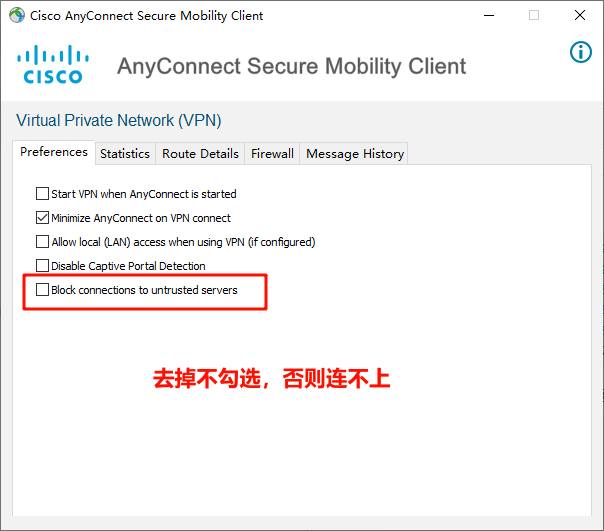Minimize the AnyConnect window
Screen dimensions: 604x531
coord(489,15)
